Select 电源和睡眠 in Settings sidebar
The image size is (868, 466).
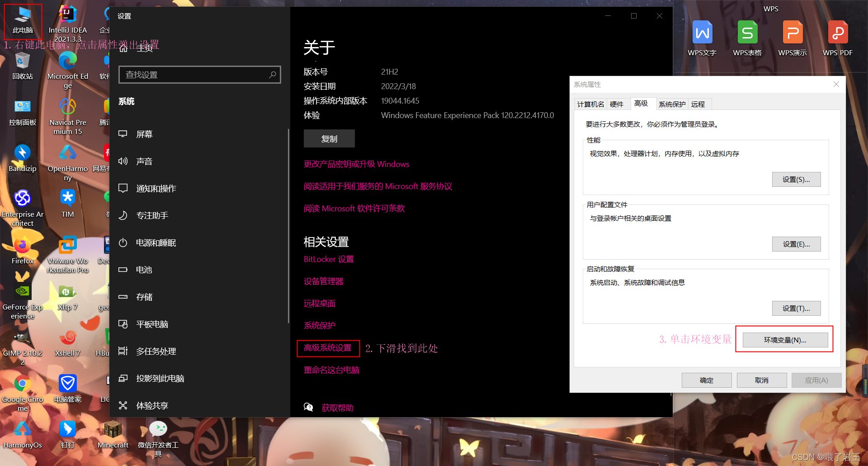point(199,243)
